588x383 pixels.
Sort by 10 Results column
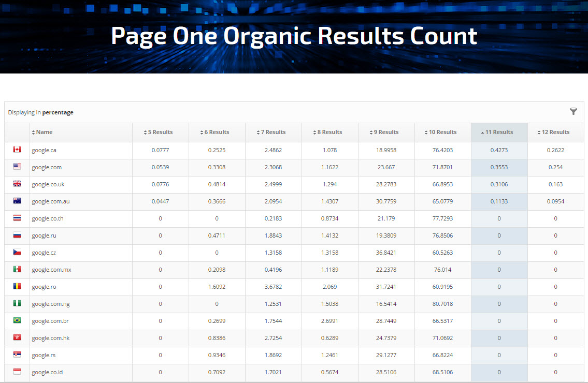pyautogui.click(x=440, y=132)
